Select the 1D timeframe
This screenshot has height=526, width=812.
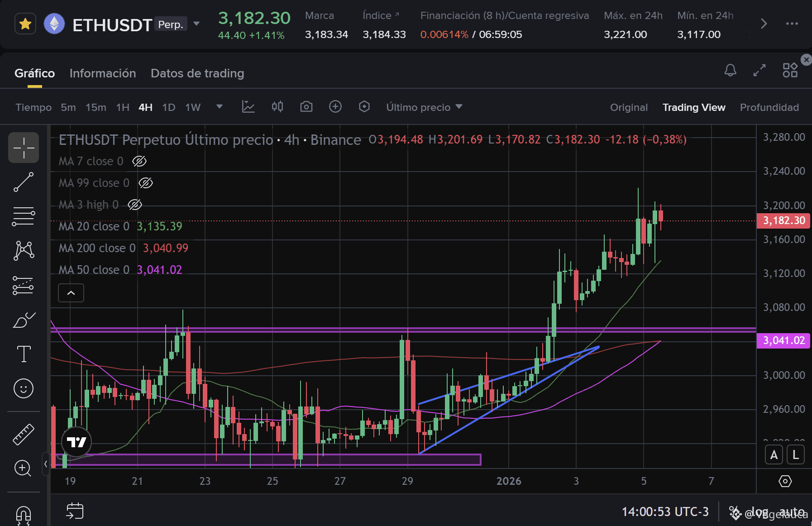(x=169, y=107)
